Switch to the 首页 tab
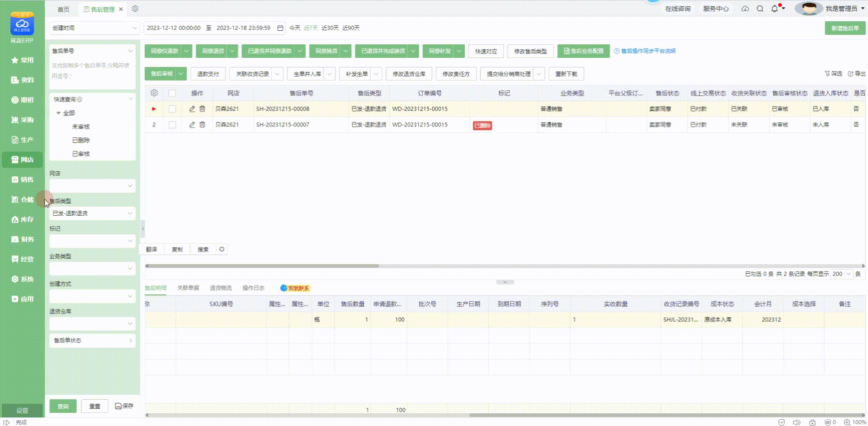Screen dimensions: 868x426 (63, 9)
